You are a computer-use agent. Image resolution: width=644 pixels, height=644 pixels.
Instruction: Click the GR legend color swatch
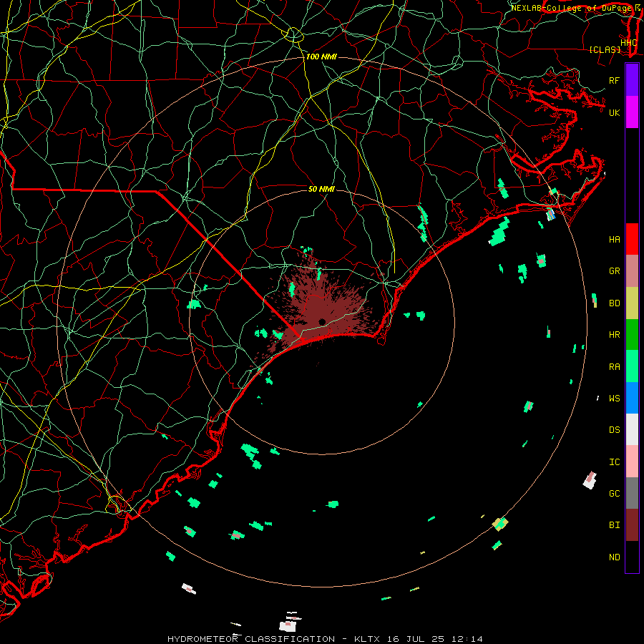[632, 271]
